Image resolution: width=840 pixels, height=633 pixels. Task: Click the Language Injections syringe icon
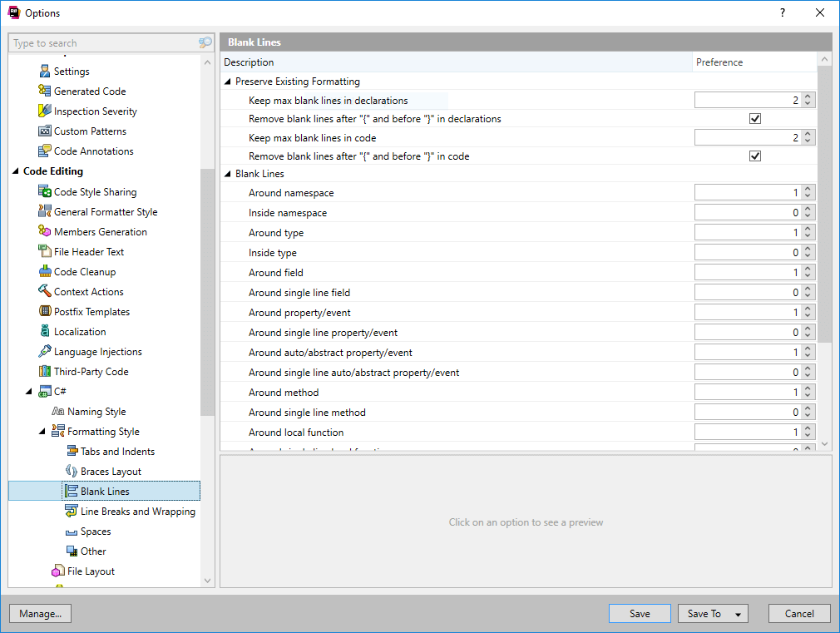point(45,352)
